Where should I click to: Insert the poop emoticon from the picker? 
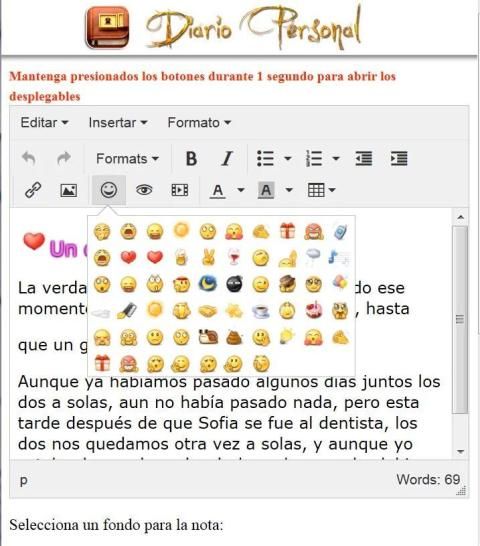click(x=234, y=337)
